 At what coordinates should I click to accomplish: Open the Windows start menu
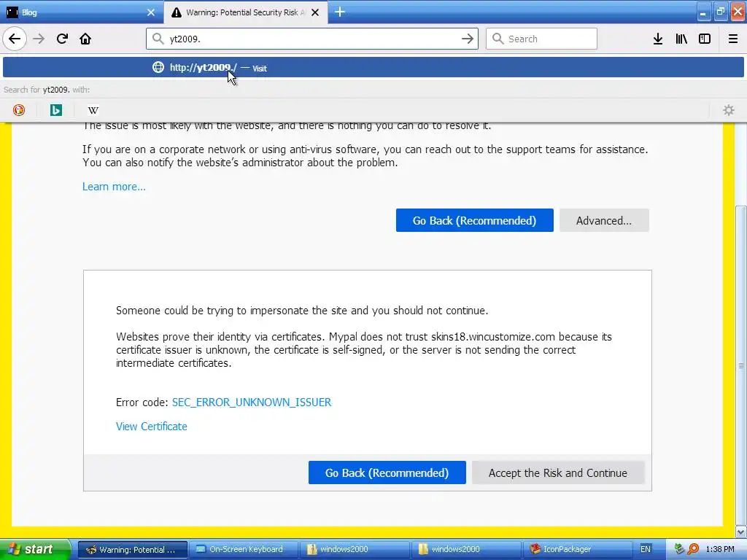[35, 550]
